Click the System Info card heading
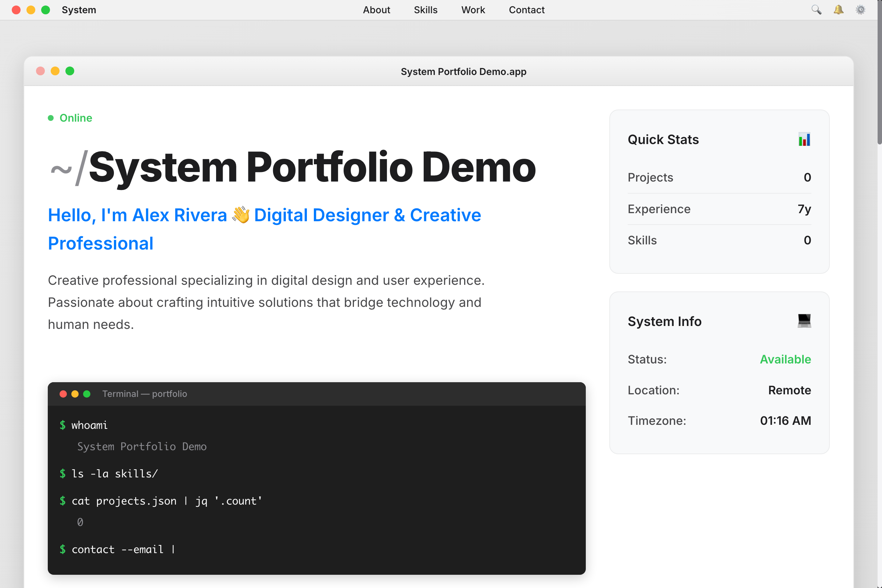This screenshot has height=588, width=882. click(664, 321)
